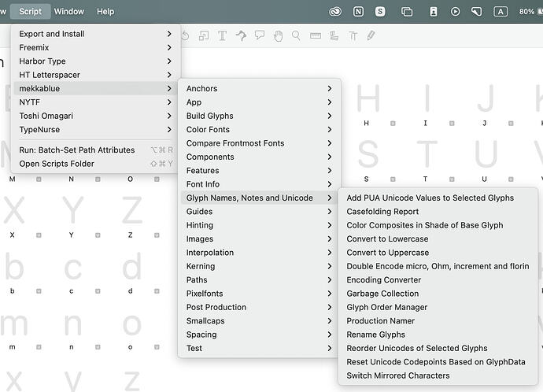Open the TypeNurse submenu
Viewport: 543px width, 392px height.
[x=96, y=130]
